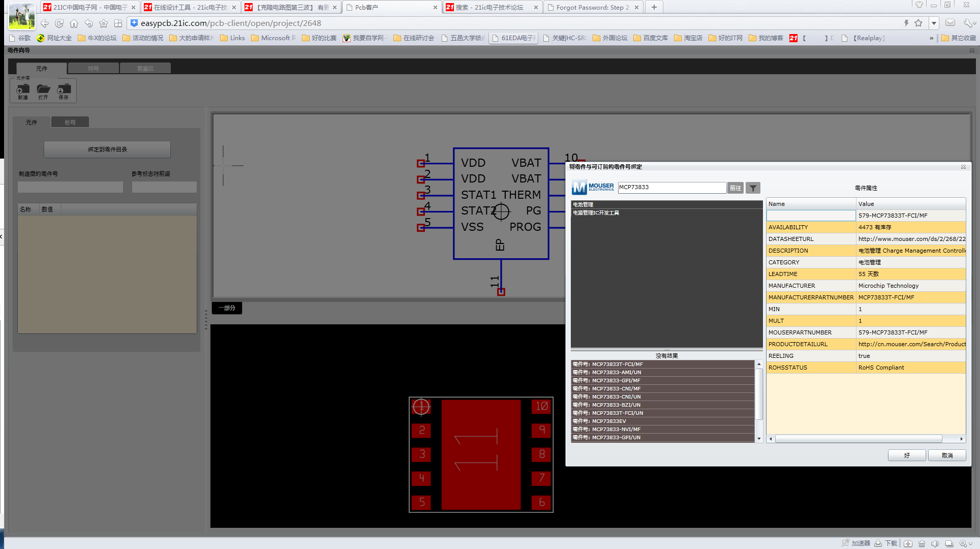Switch to the 元件 main tab

point(42,68)
